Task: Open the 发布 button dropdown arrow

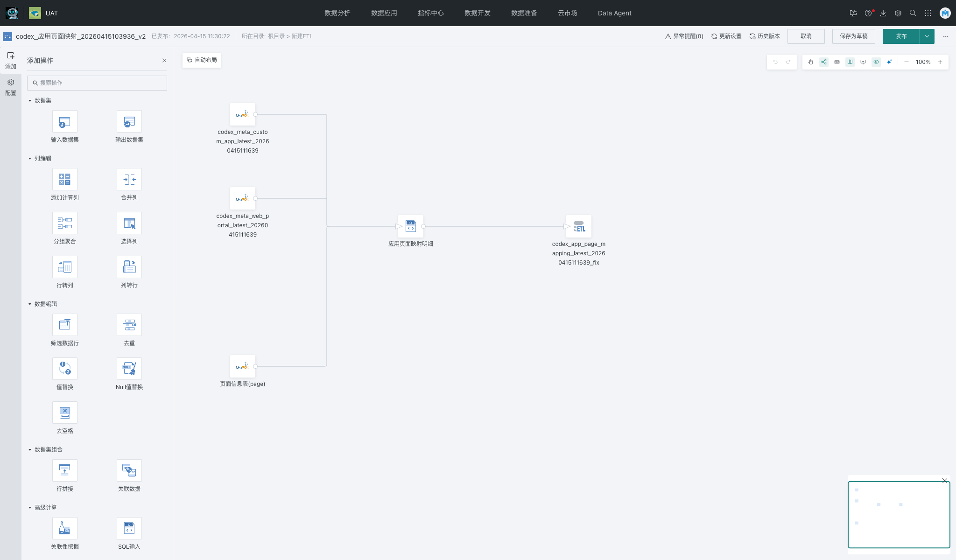Action: tap(927, 36)
